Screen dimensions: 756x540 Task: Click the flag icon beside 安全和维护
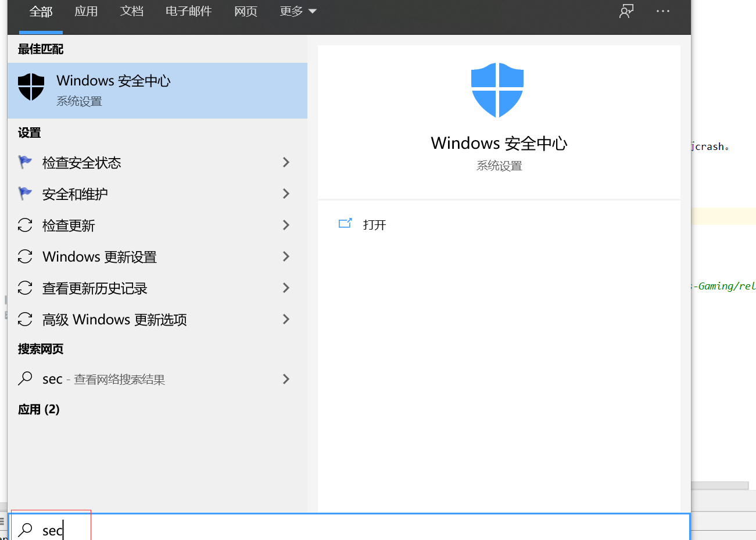click(x=25, y=194)
